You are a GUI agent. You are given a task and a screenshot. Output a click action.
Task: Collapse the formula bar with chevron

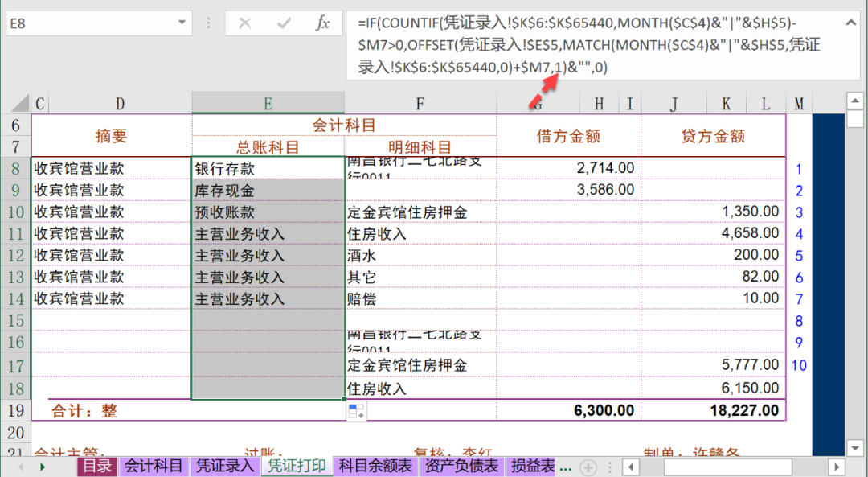tap(851, 23)
